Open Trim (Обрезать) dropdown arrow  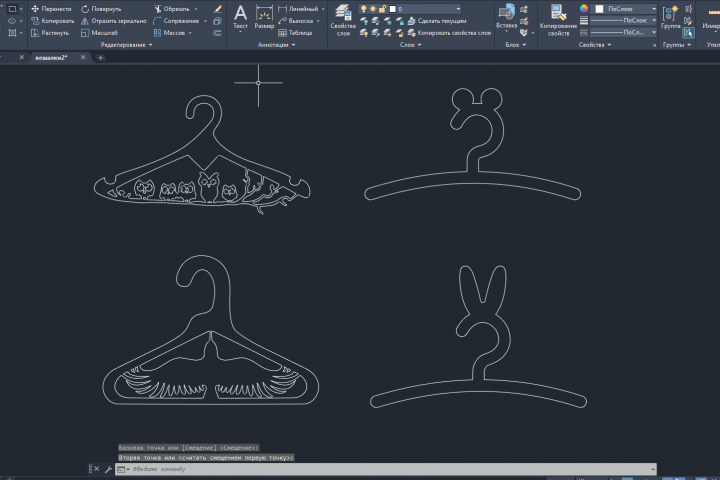(196, 9)
